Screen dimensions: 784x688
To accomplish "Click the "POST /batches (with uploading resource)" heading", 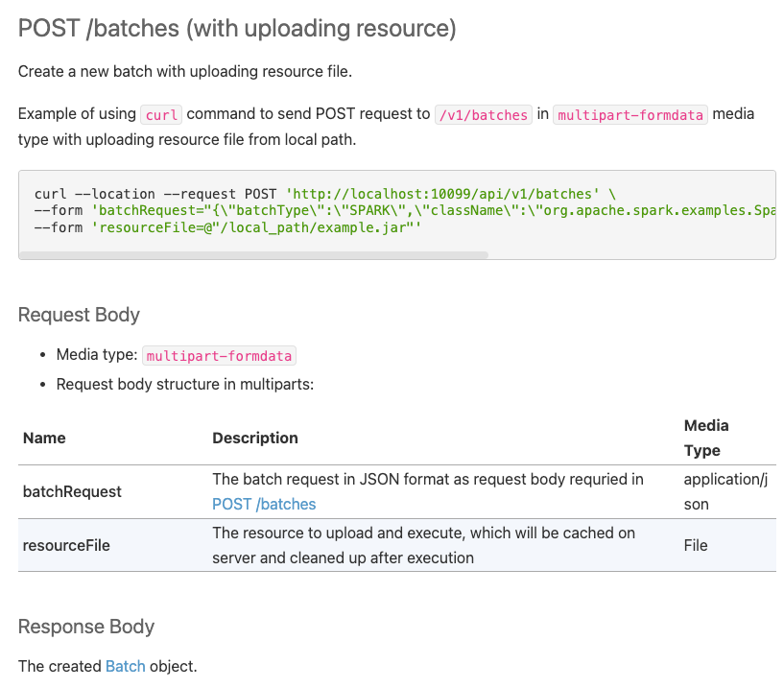I will click(237, 29).
